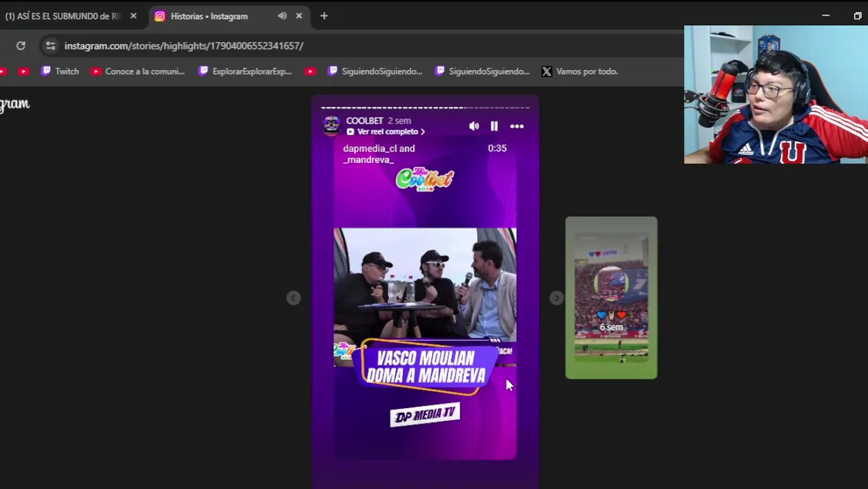
Task: Pause the playing Instagram story
Action: point(494,126)
